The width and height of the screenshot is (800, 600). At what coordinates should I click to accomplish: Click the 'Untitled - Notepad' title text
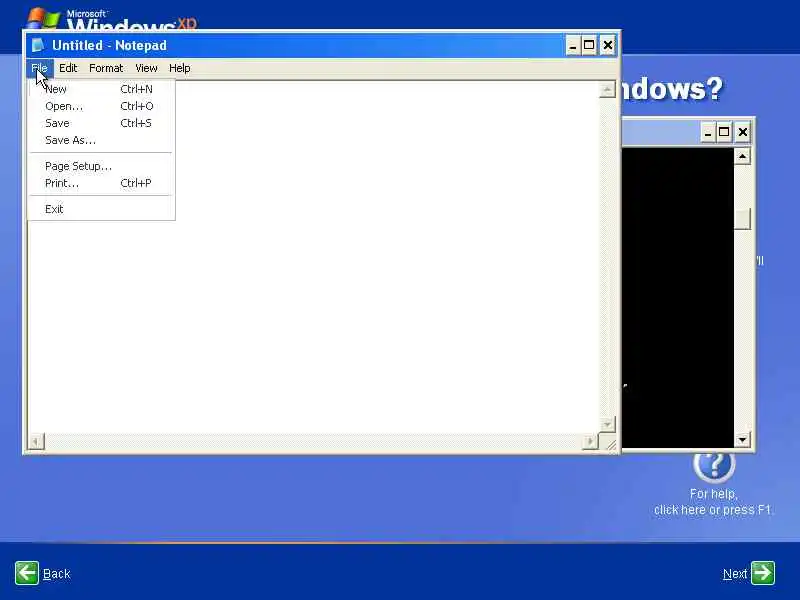(x=109, y=45)
